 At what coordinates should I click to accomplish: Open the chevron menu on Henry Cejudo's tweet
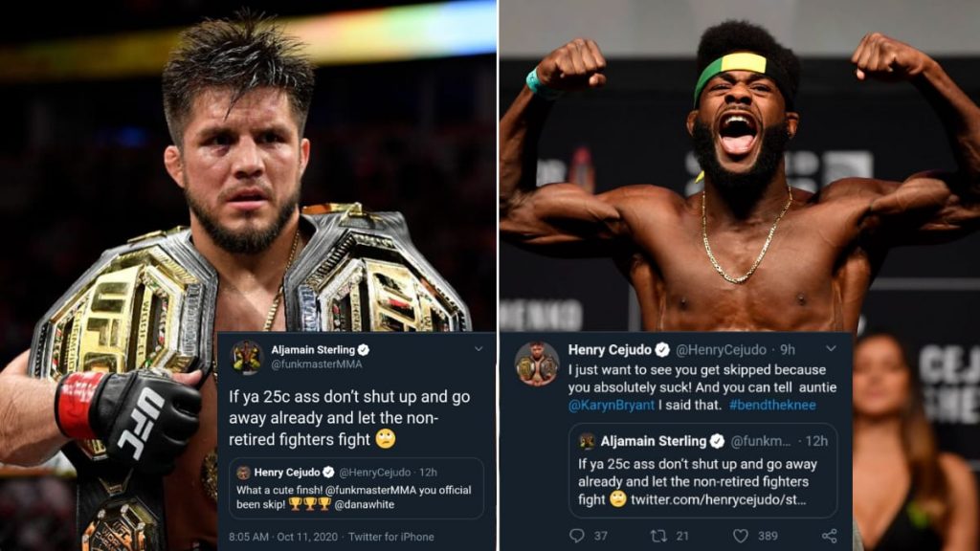coord(831,348)
